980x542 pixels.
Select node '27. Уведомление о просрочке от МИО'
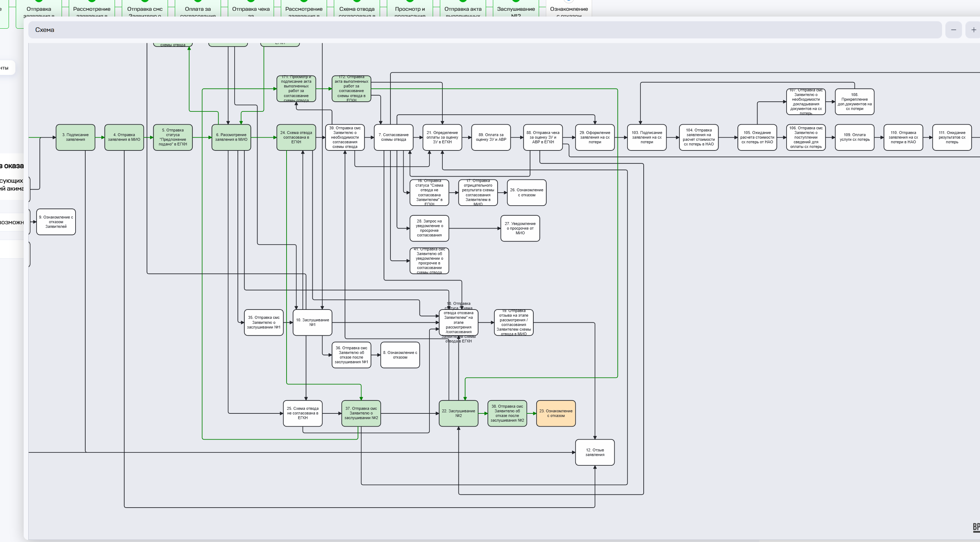(520, 228)
